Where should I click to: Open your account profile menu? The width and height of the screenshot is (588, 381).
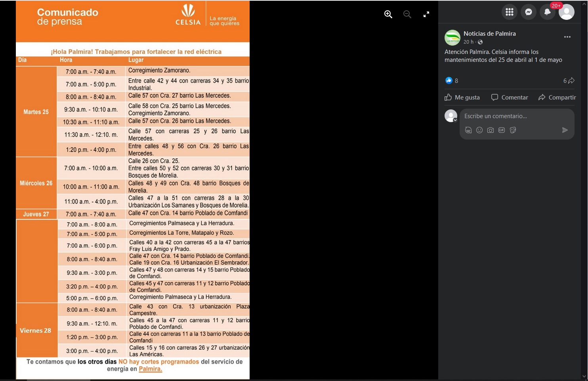point(567,12)
